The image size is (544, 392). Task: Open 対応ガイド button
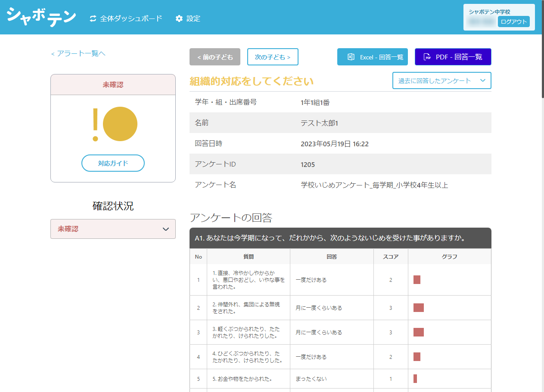pyautogui.click(x=113, y=163)
